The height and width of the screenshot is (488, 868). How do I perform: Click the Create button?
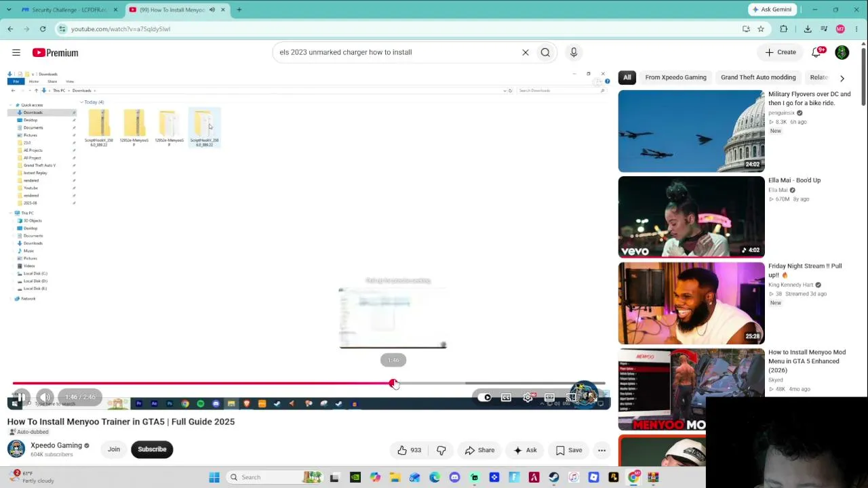pos(781,52)
